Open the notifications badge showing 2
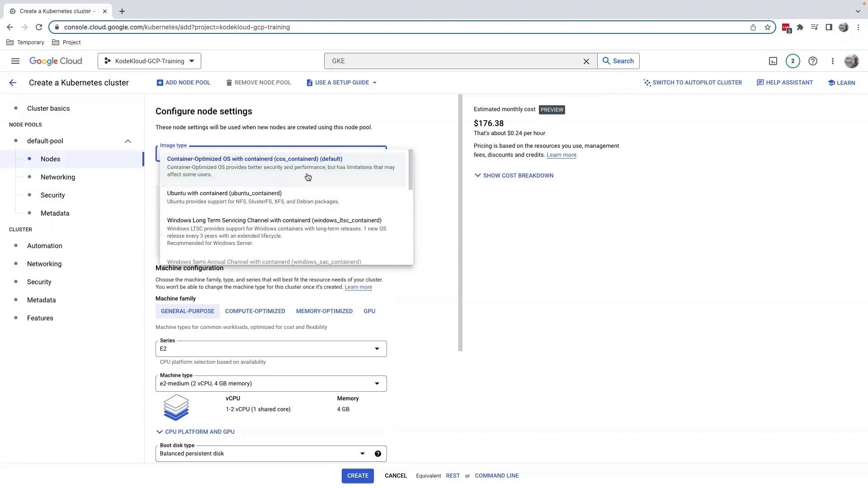 [x=793, y=61]
